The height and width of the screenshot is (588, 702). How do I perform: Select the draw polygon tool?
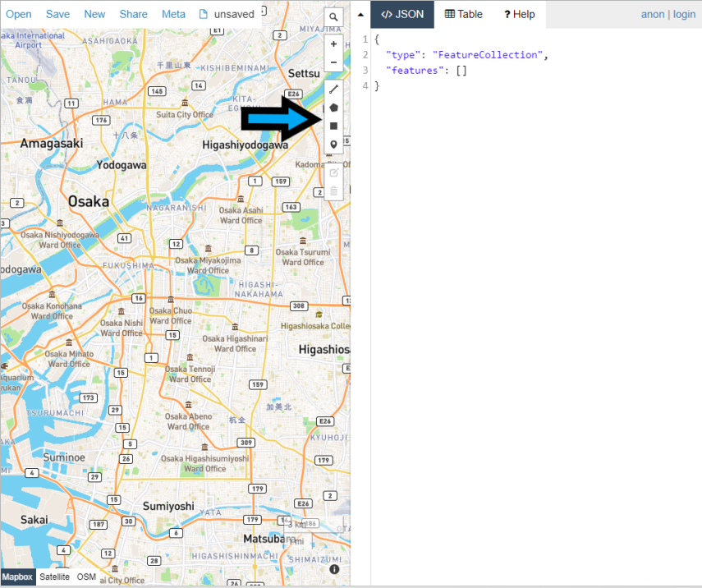(x=333, y=107)
